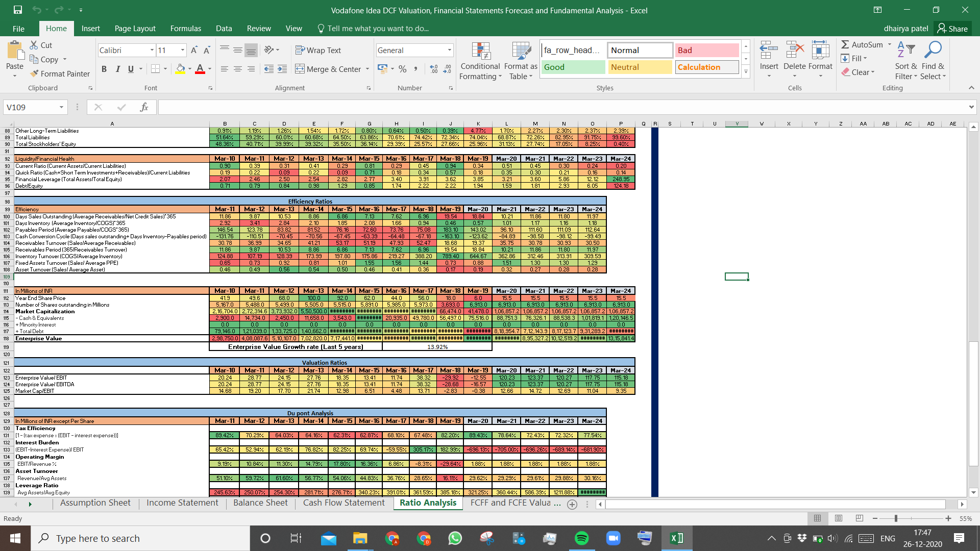Screen dimensions: 980x551
Task: Click the Conditional Formatting icon
Action: point(481,51)
